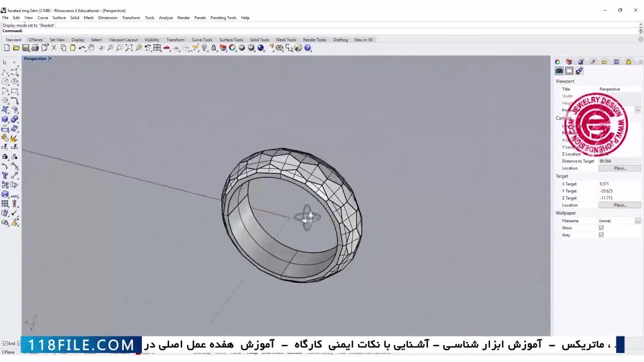The width and height of the screenshot is (644, 362).
Task: Click the wallpaper Filename browse button
Action: pyautogui.click(x=637, y=221)
